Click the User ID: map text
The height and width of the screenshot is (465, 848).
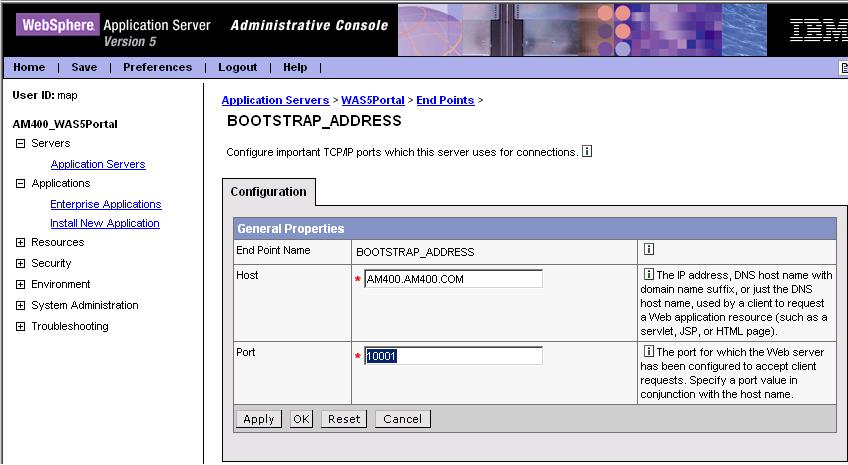point(45,95)
